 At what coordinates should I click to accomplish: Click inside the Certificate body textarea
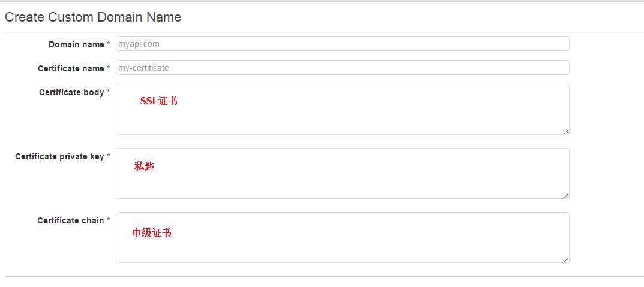point(343,110)
